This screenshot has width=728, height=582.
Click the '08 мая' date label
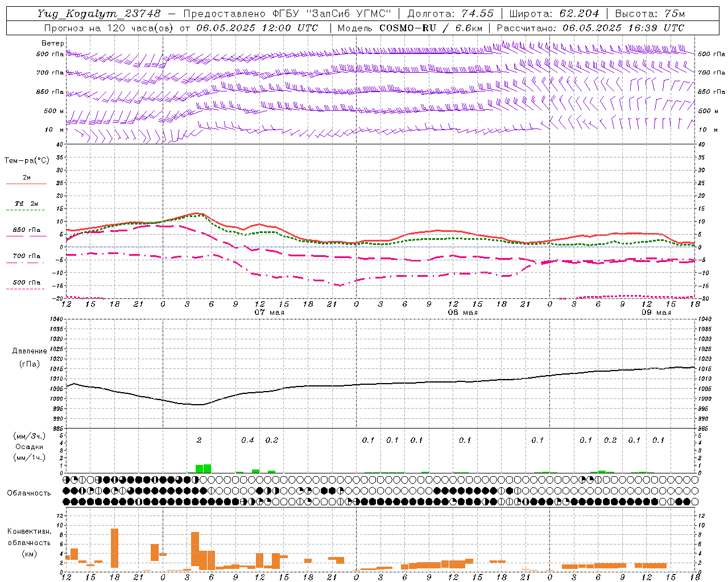(463, 313)
